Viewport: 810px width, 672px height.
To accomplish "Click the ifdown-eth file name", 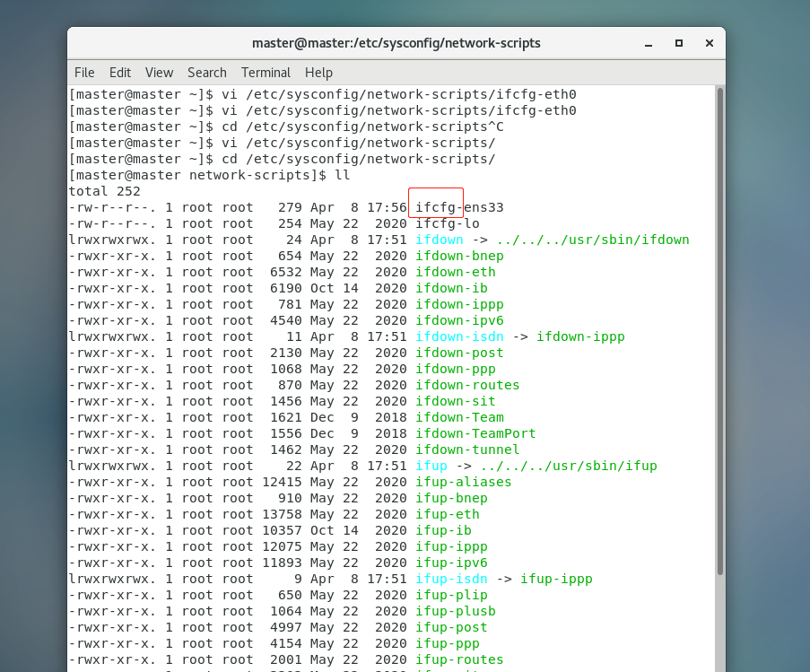I will pos(455,272).
